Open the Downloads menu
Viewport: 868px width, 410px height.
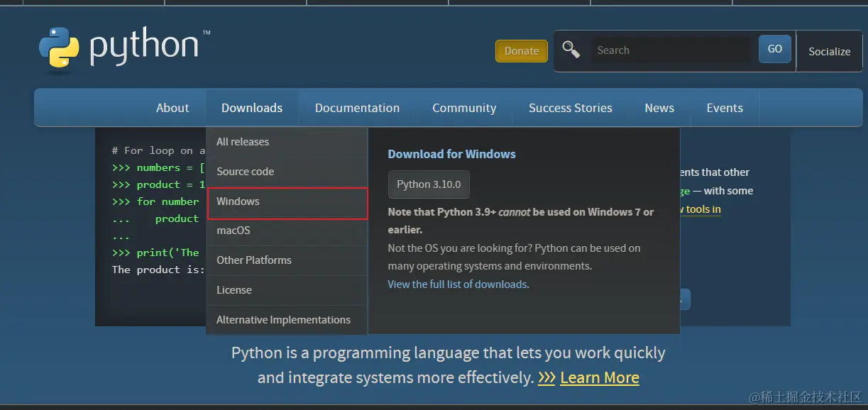(252, 108)
